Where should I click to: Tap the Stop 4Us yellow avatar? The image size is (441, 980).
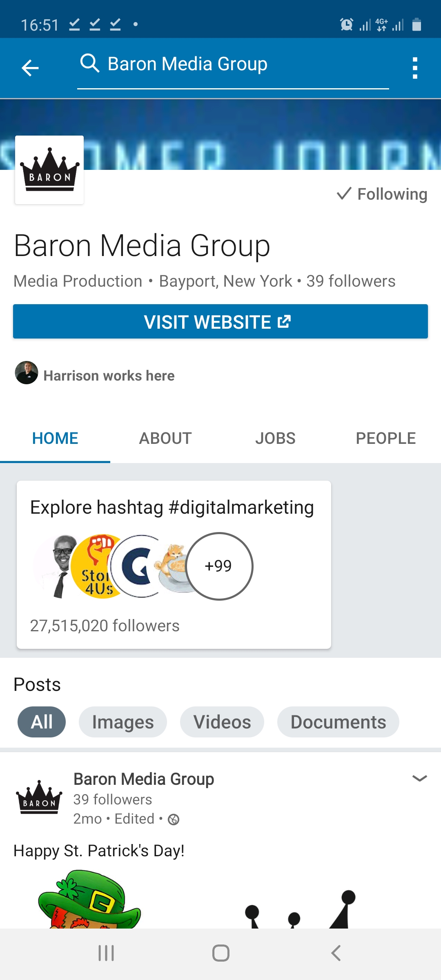coord(96,566)
